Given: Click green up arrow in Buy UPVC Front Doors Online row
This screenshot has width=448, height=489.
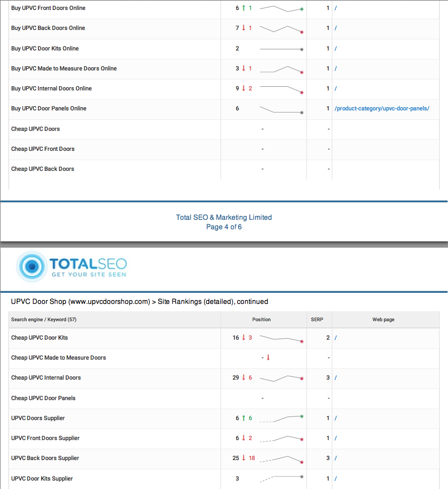Looking at the screenshot, I should tap(243, 8).
